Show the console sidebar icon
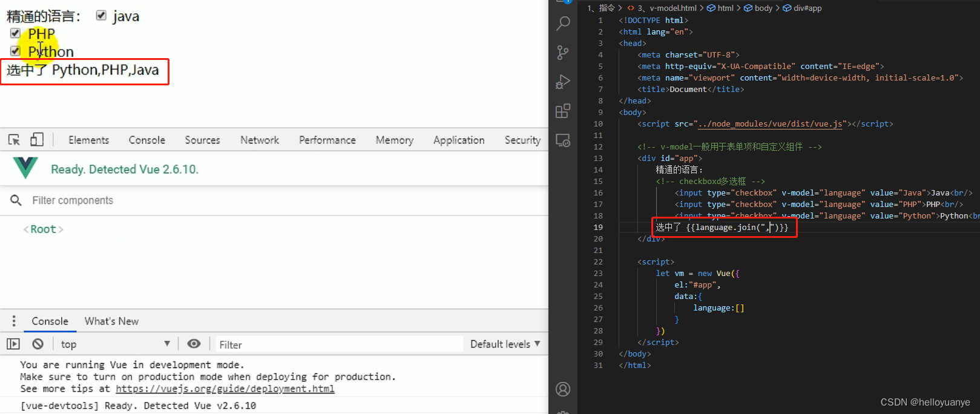980x414 pixels. click(13, 344)
